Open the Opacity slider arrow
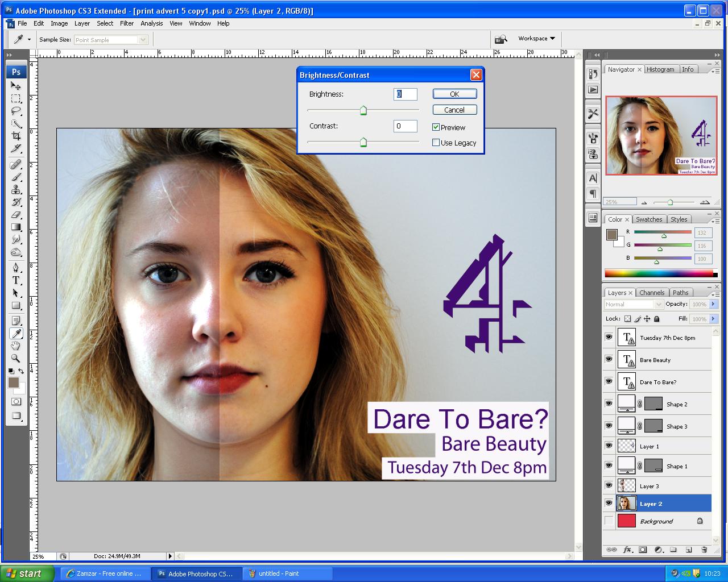Viewport: 728px width, 582px height. coord(713,304)
